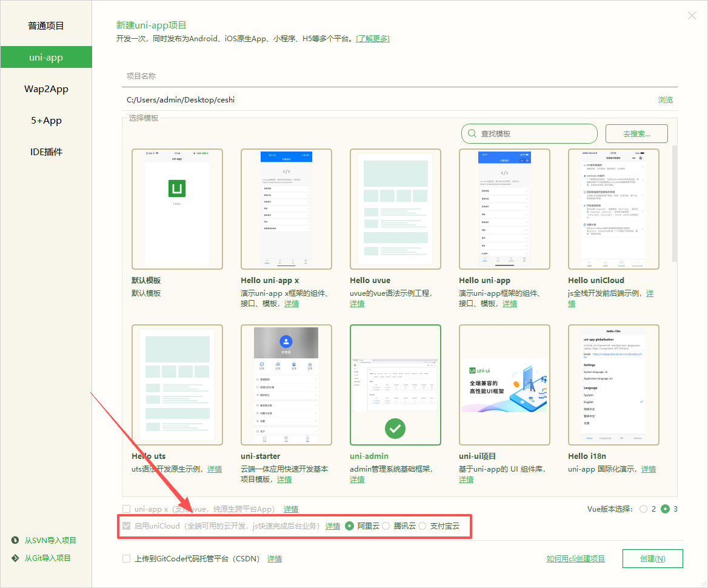
Task: Click the Git import icon in sidebar
Action: pos(15,558)
